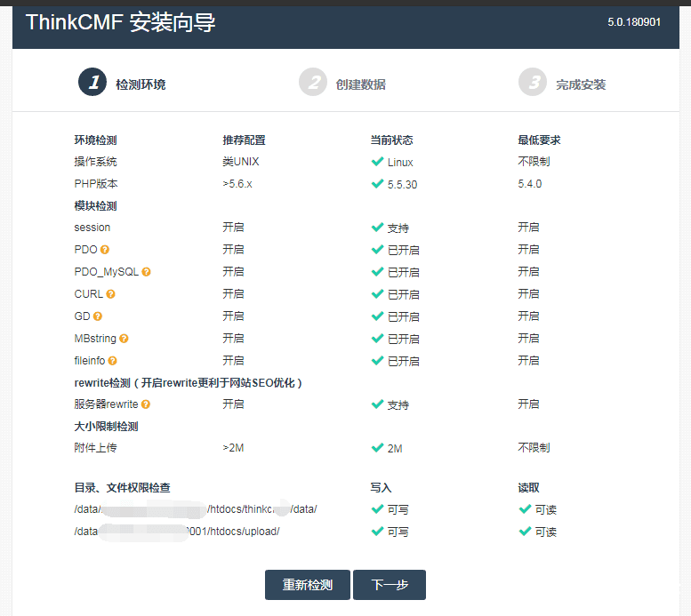Click the 下一步 button

(390, 585)
